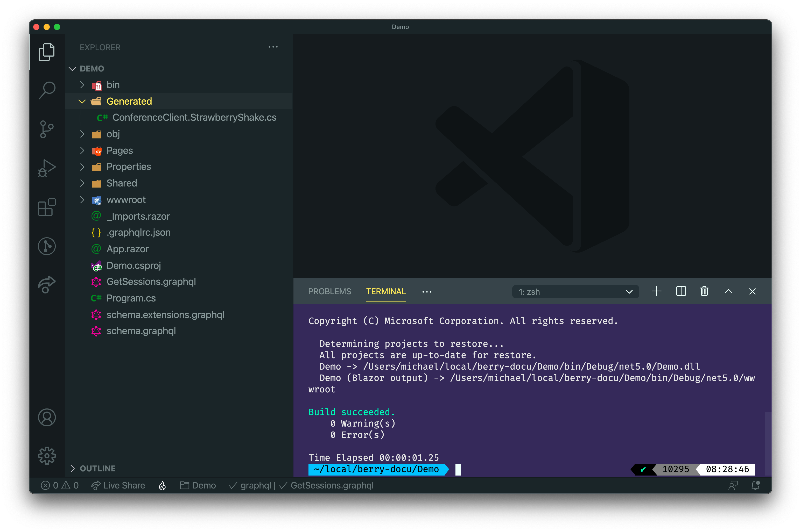Click the notifications bell in status bar
This screenshot has height=532, width=801.
(755, 486)
